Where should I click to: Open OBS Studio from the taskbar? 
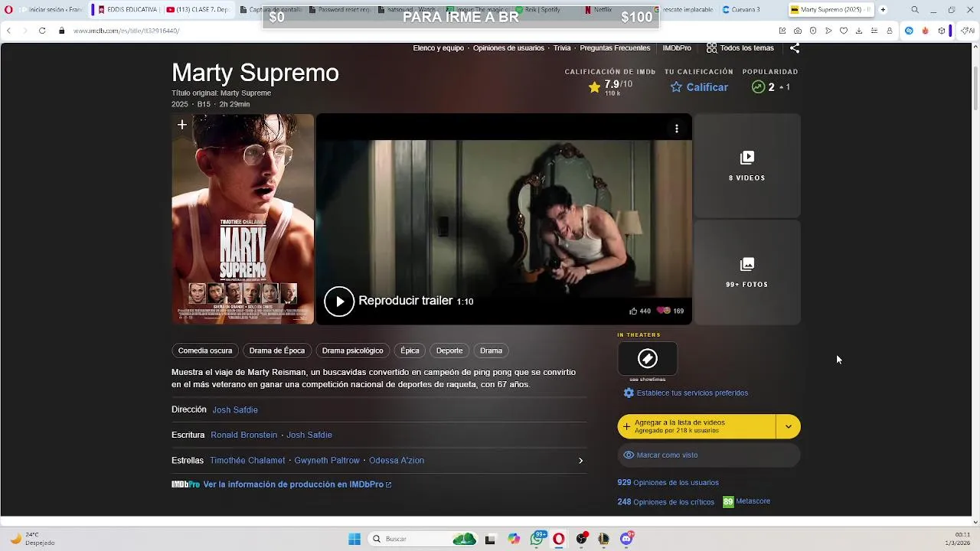pyautogui.click(x=582, y=539)
